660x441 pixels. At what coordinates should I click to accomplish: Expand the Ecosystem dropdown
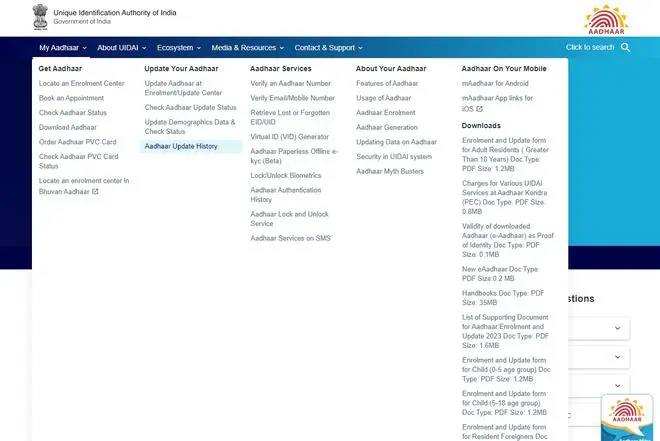pyautogui.click(x=179, y=48)
